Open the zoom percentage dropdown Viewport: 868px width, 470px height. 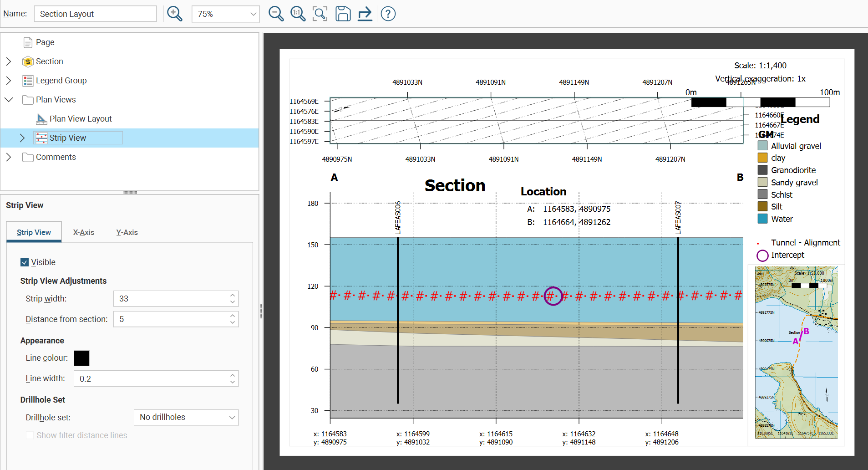[226, 14]
